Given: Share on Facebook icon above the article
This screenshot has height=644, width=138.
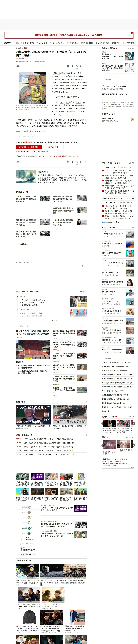Looking at the screenshot, I should (73, 66).
